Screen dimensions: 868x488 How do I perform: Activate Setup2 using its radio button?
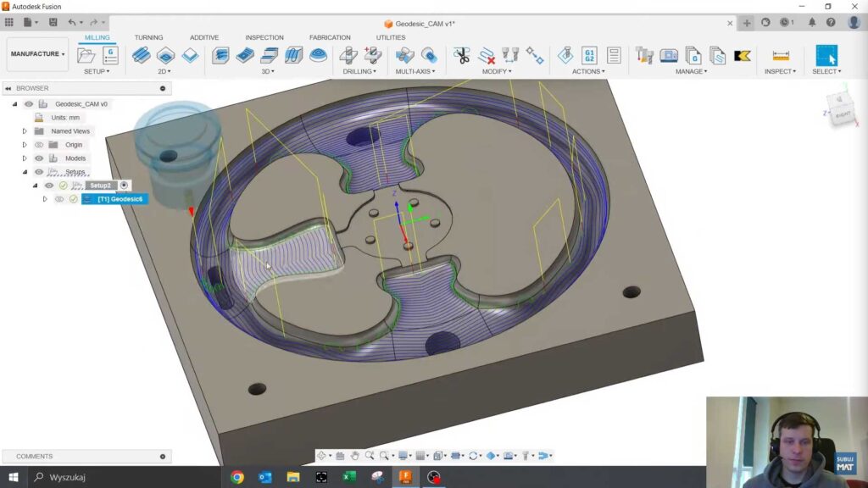tap(124, 186)
